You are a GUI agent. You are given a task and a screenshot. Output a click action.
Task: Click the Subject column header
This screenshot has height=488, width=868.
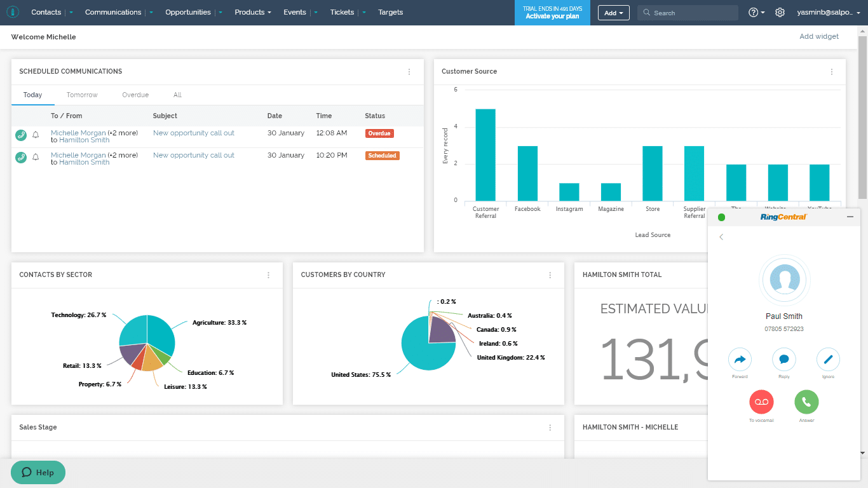click(165, 116)
